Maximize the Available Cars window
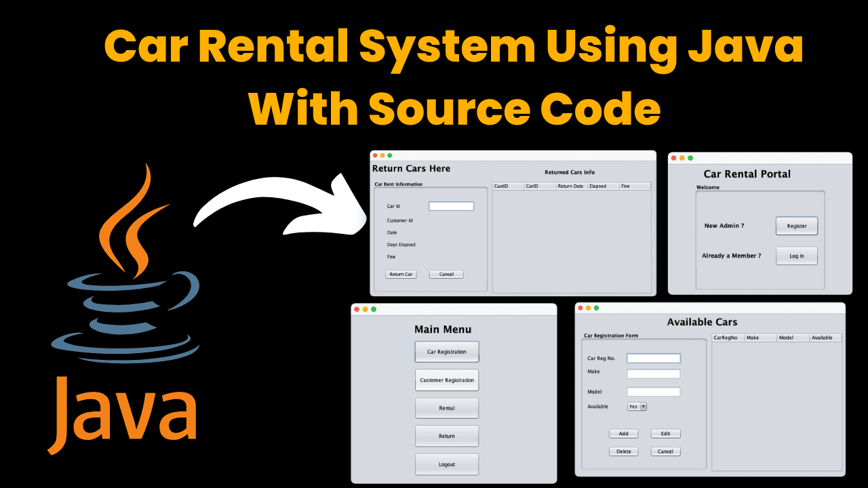868x488 pixels. pyautogui.click(x=597, y=308)
